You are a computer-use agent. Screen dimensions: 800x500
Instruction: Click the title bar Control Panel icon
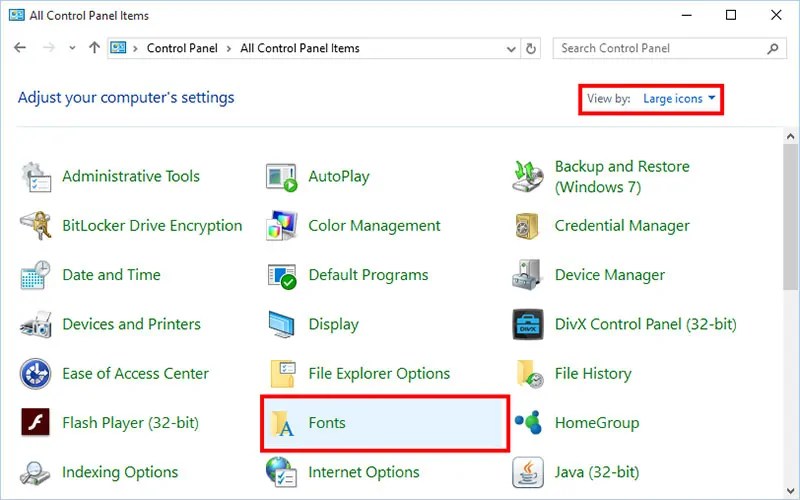pyautogui.click(x=16, y=15)
